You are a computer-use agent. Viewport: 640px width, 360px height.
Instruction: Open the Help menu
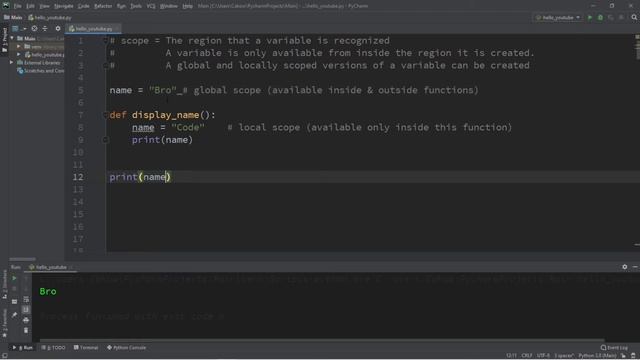187,6
